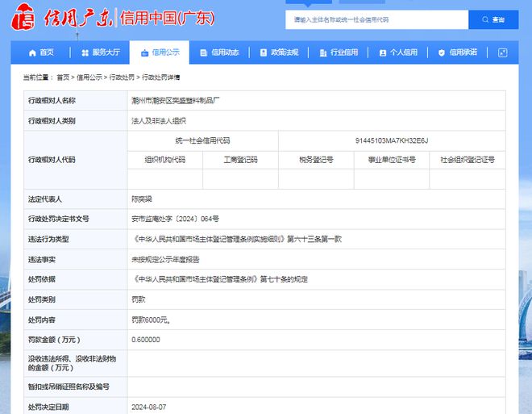Click the 信用公示 breadcrumb link
Image resolution: width=532 pixels, height=414 pixels.
point(89,77)
